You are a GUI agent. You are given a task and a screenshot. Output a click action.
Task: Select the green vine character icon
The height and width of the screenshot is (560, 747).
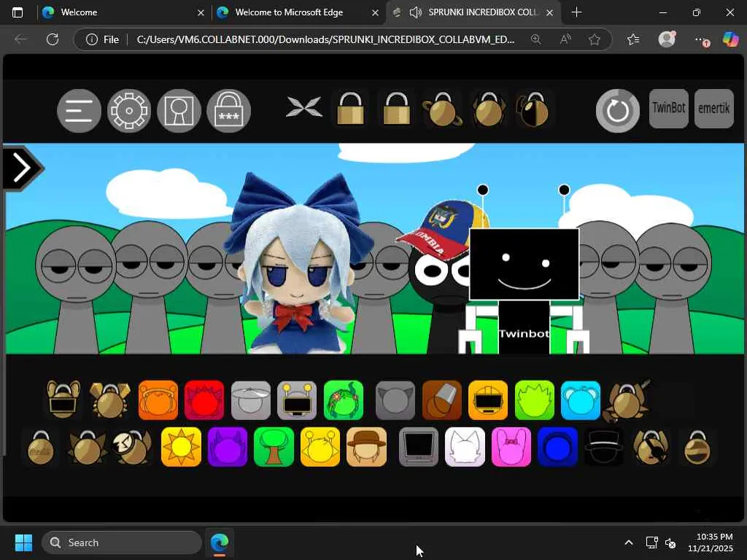pyautogui.click(x=344, y=400)
